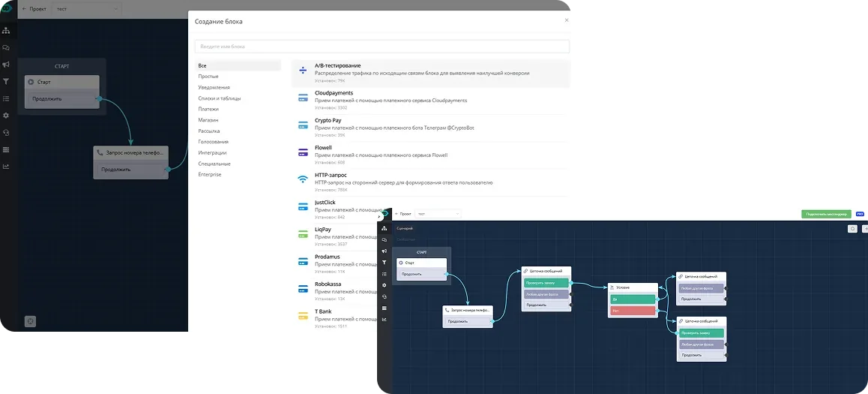This screenshot has height=394, width=868.
Task: Open the scenario tree icon in left sidebar
Action: 6,31
